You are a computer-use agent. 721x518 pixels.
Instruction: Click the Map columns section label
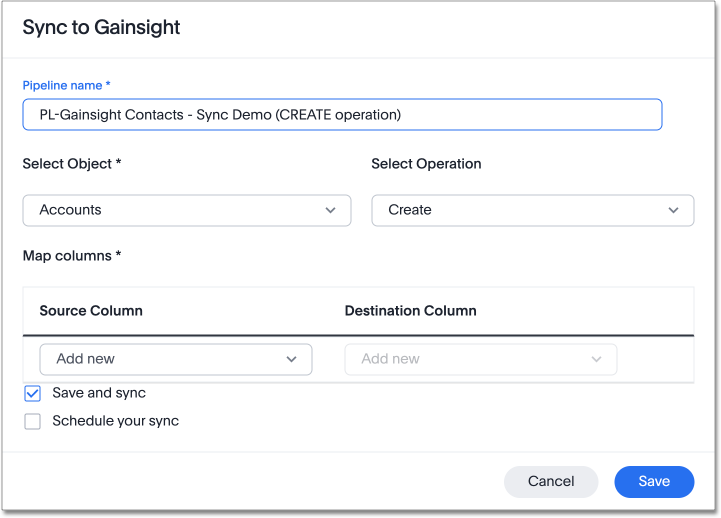coord(71,256)
